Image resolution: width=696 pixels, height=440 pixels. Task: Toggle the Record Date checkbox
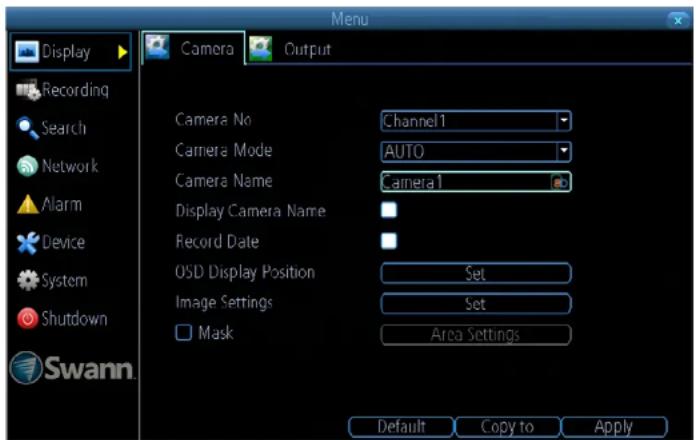(x=389, y=241)
